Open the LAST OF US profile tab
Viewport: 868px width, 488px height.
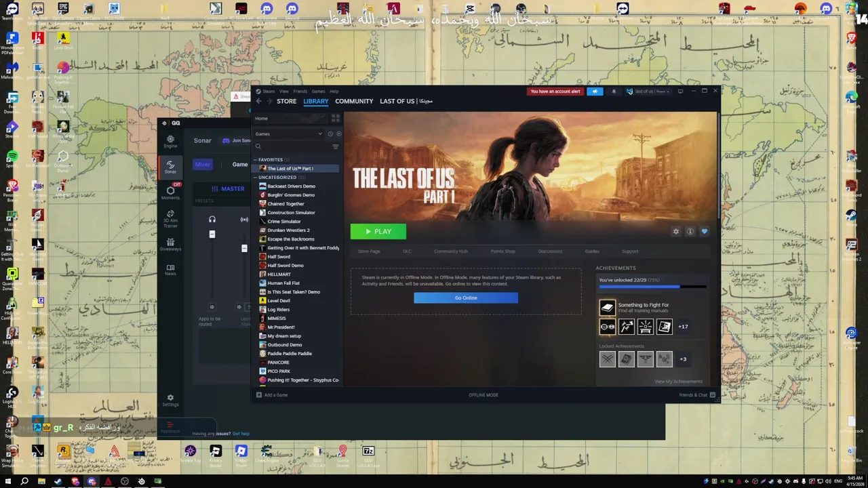click(406, 101)
